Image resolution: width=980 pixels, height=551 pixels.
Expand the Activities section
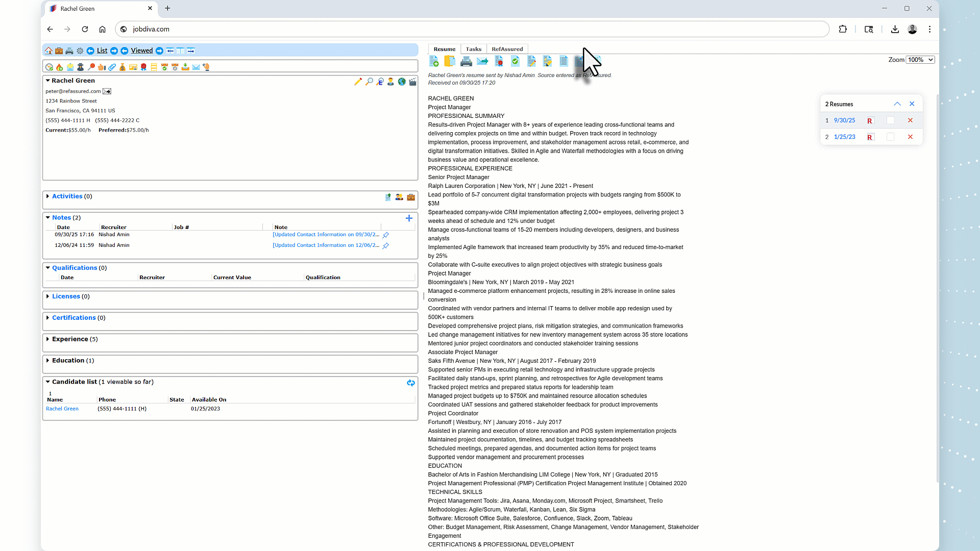point(48,196)
